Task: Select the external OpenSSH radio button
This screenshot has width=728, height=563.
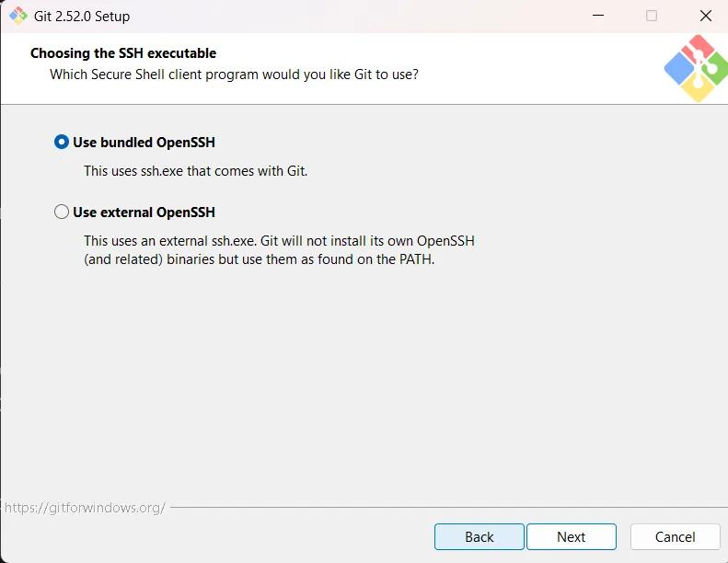Action: coord(62,212)
